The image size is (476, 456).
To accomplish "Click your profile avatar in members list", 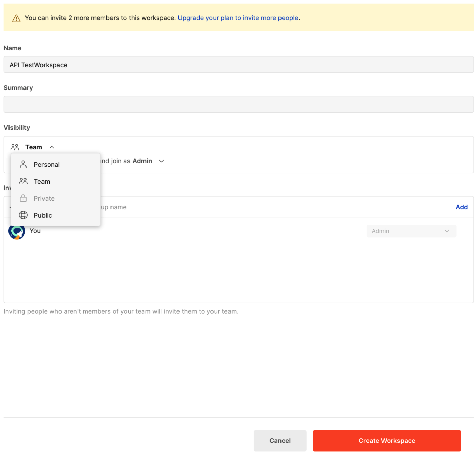I will pyautogui.click(x=17, y=231).
